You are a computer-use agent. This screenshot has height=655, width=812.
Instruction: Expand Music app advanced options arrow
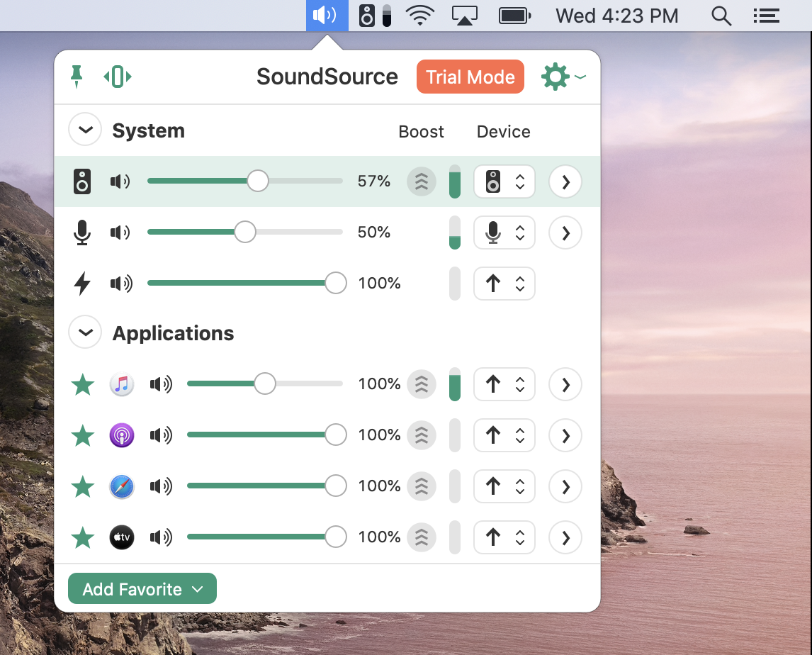pos(565,384)
